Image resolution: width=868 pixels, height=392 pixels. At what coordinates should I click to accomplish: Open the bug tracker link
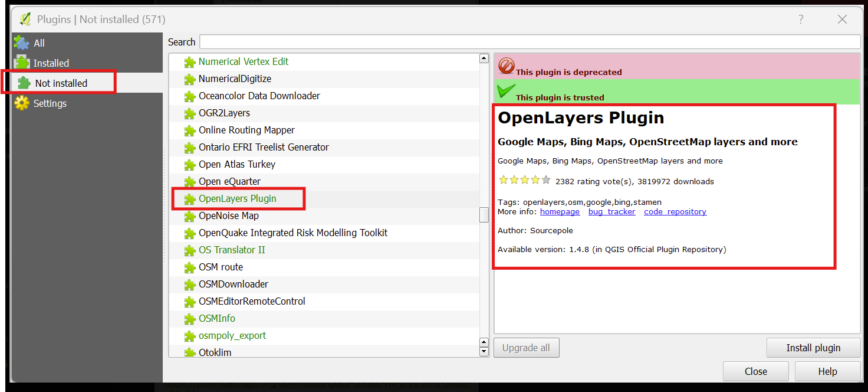pyautogui.click(x=611, y=211)
